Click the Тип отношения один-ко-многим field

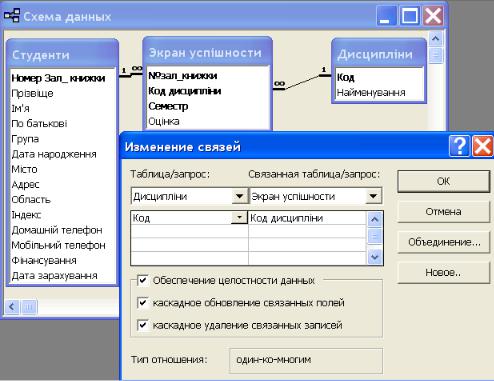(306, 360)
